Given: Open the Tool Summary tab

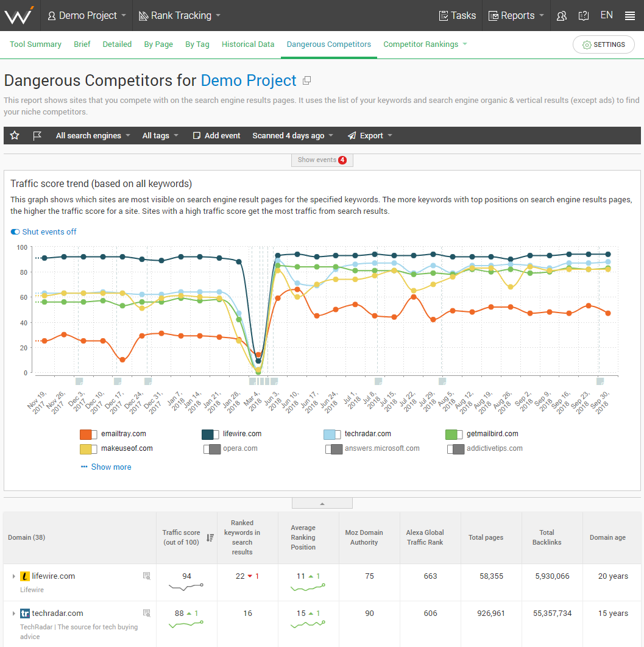Looking at the screenshot, I should coord(35,44).
